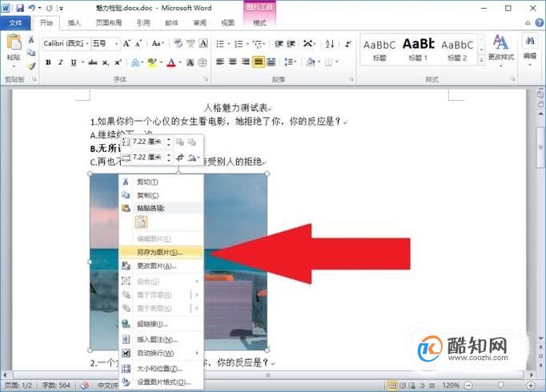
Task: Apply the 标题 1 heading style
Action: click(418, 49)
